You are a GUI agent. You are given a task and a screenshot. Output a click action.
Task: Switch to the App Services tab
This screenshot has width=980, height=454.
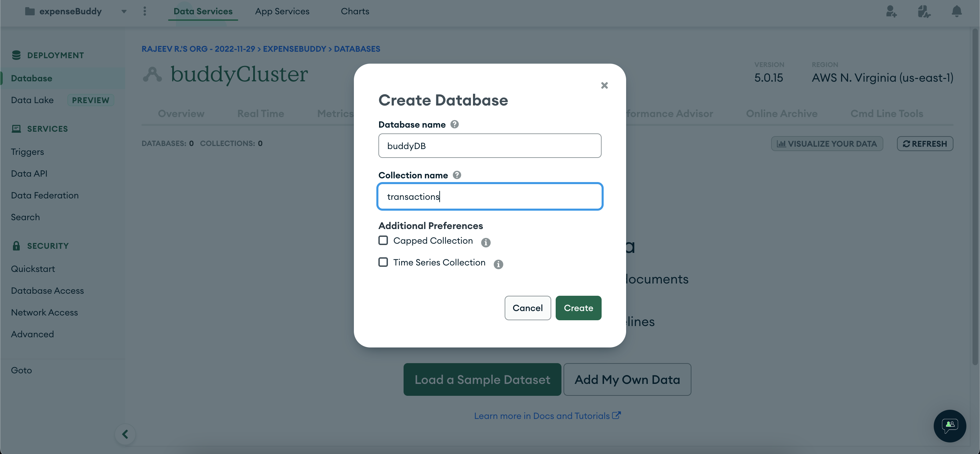282,12
